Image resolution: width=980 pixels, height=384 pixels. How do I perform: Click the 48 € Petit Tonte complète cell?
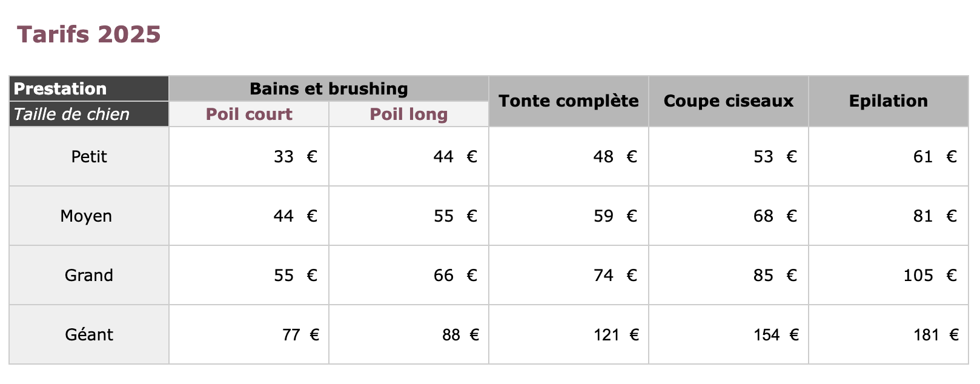point(569,156)
